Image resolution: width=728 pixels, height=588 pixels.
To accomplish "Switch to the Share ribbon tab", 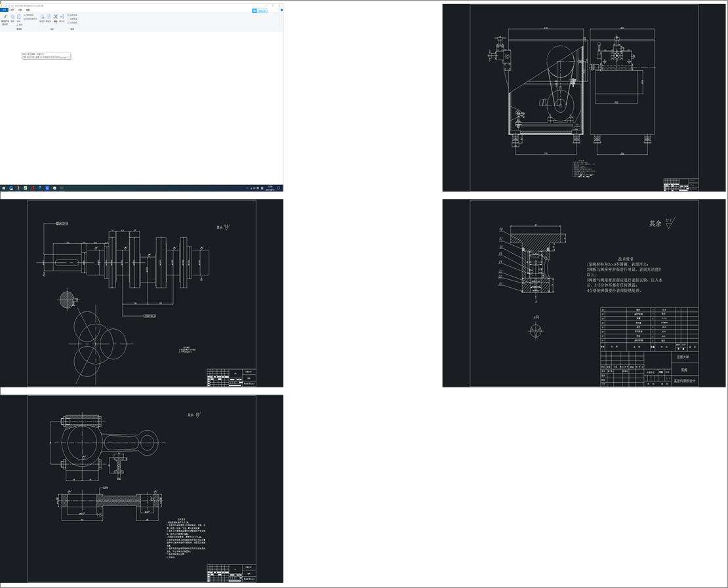I will pos(20,10).
